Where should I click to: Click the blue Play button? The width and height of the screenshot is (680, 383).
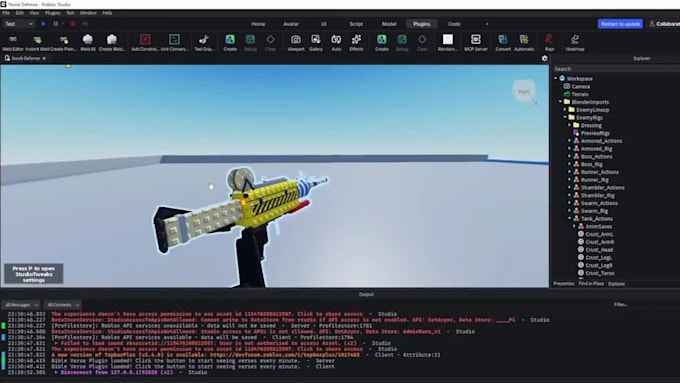tap(43, 24)
